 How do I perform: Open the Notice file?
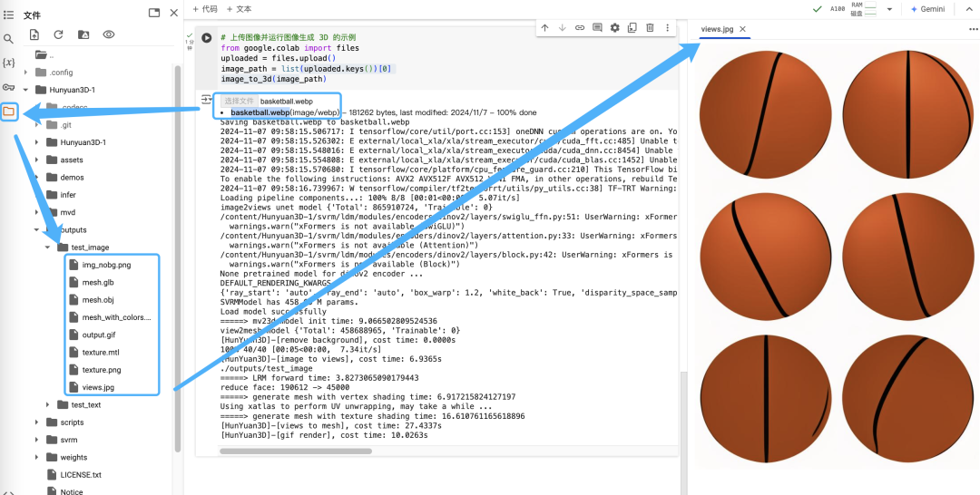click(x=72, y=491)
